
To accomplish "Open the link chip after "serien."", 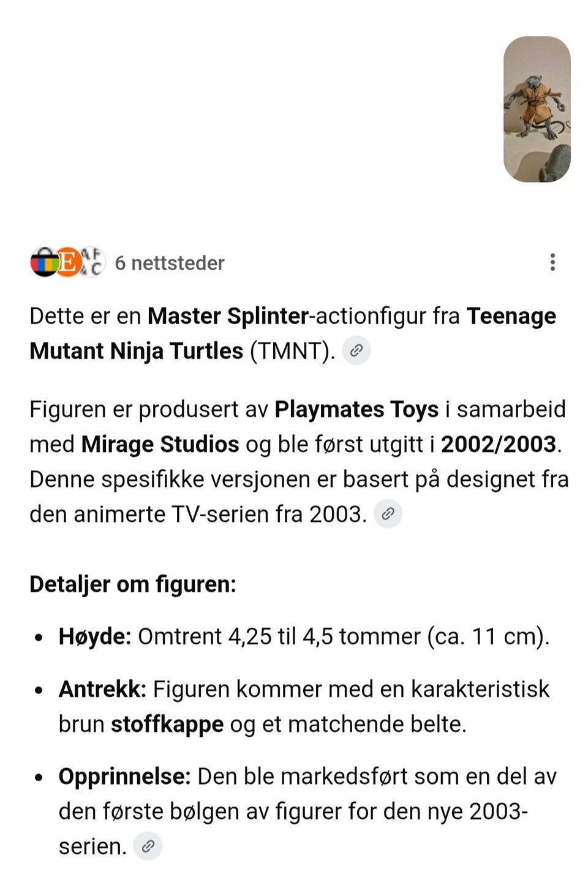I will pyautogui.click(x=148, y=846).
